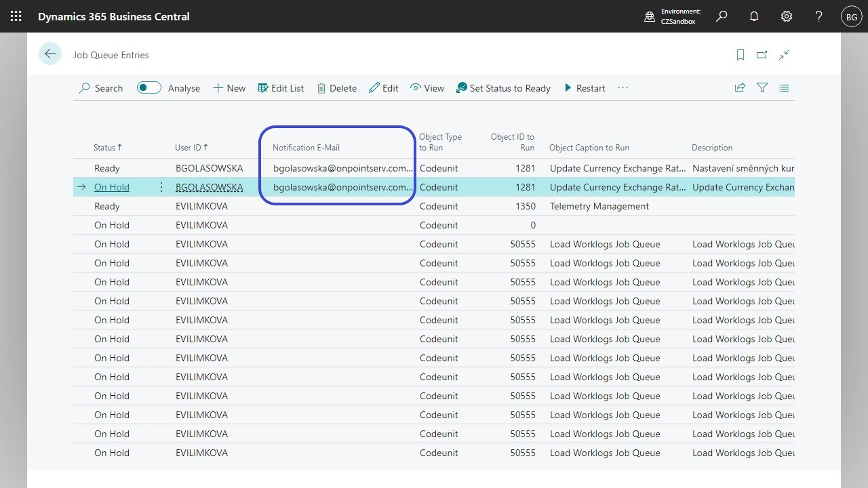
Task: Click the View action
Action: (x=427, y=88)
